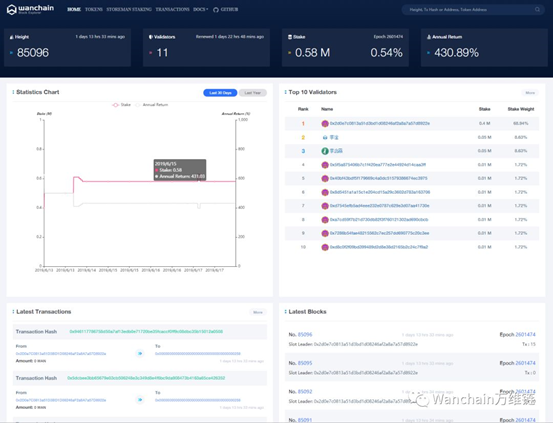The image size is (553, 423).
Task: Open the TRANSACTIONS menu item
Action: 172,10
